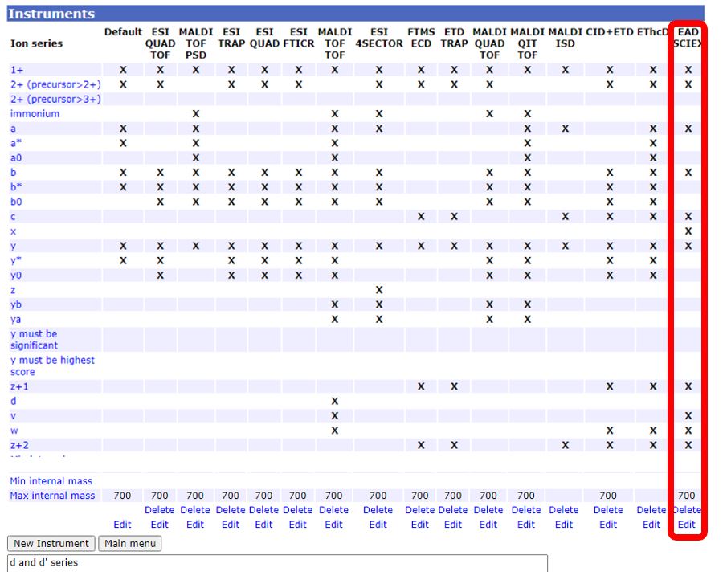This screenshot has width=727, height=588.
Task: Edit the MALDI TOF TOF instrument
Action: pyautogui.click(x=334, y=525)
